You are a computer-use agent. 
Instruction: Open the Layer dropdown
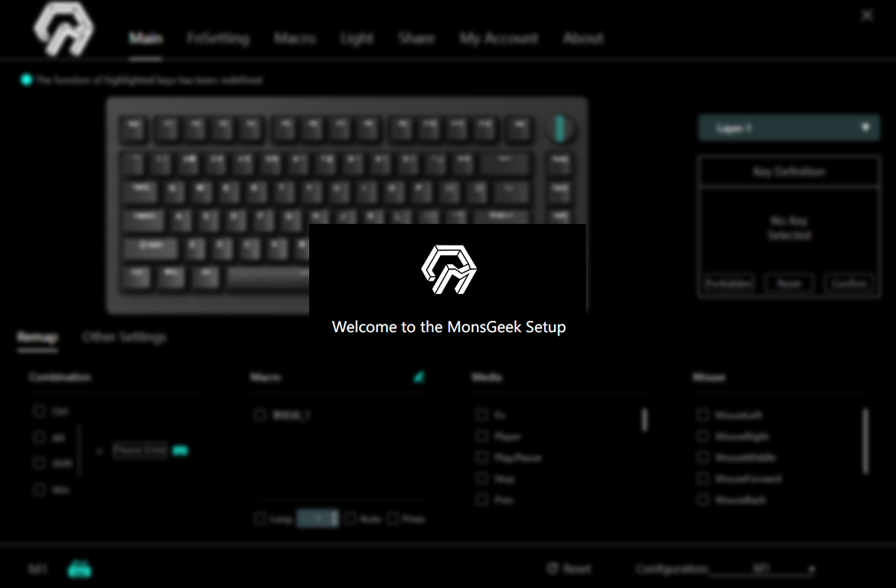coord(788,128)
